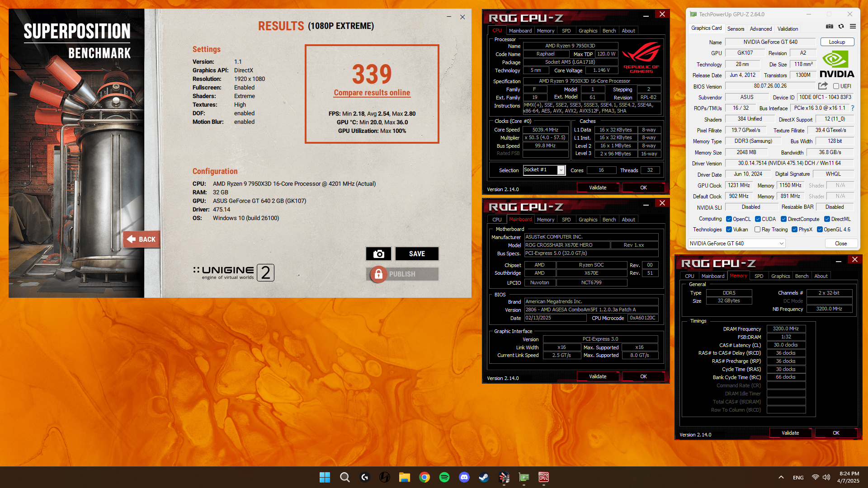Screen dimensions: 868x488
Task: Show hidden system tray icons
Action: click(x=781, y=477)
